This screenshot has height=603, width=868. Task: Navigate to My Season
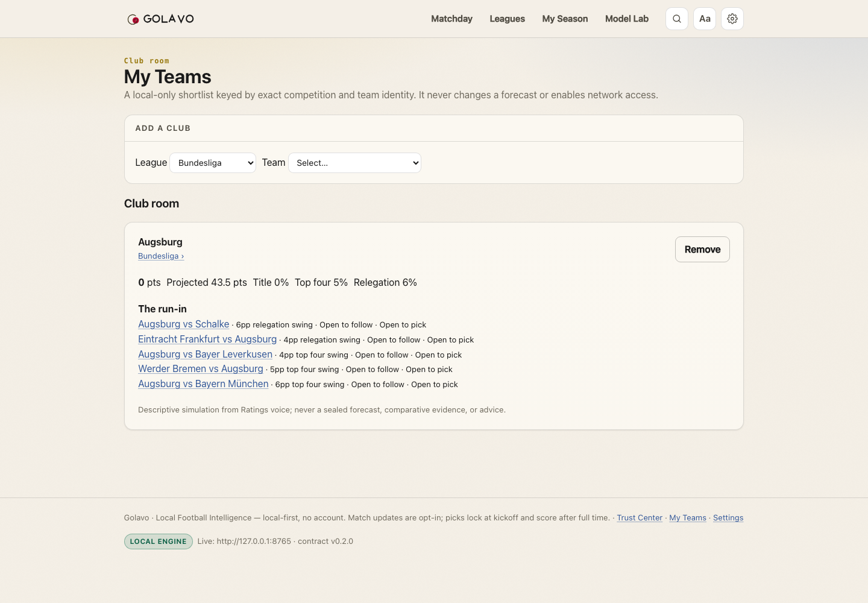[565, 19]
